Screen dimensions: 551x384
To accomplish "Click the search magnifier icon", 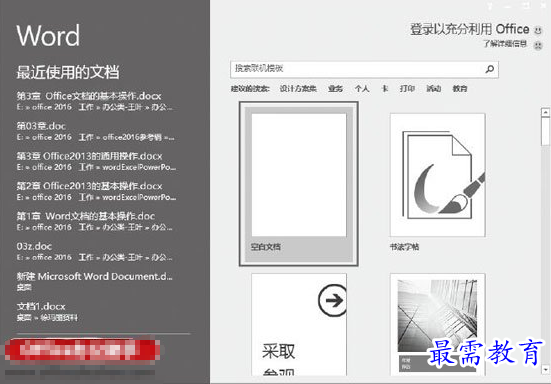I will (x=490, y=69).
